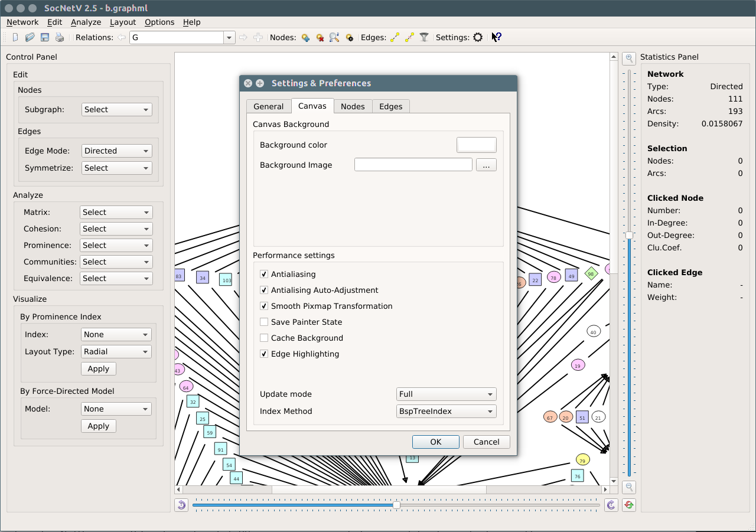This screenshot has width=756, height=532.
Task: Click the Find node magnifier icon
Action: [x=334, y=37]
